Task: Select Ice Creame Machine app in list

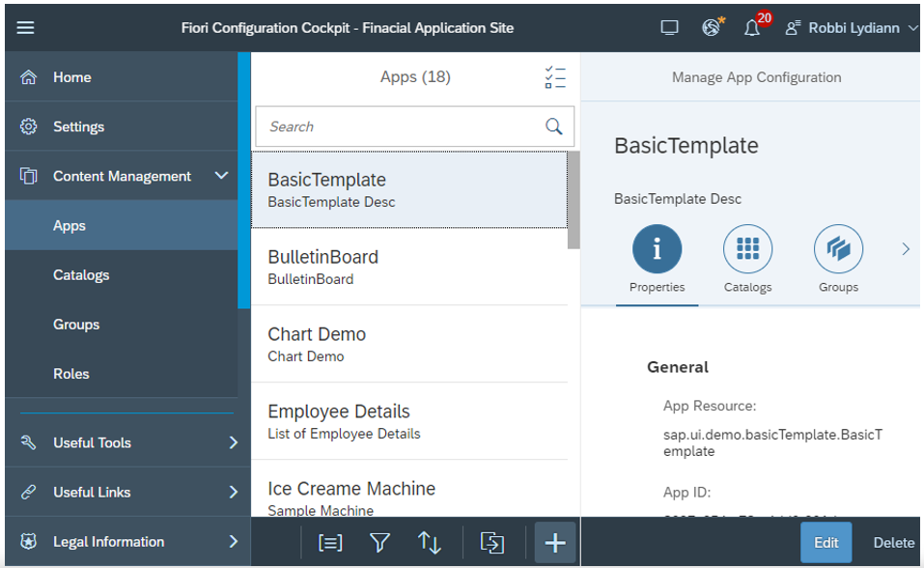Action: coord(409,489)
